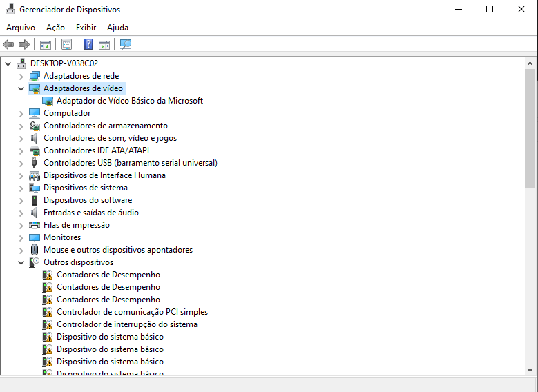Expand Controladores de som, vídeo e jogos
The width and height of the screenshot is (538, 392).
(21, 138)
